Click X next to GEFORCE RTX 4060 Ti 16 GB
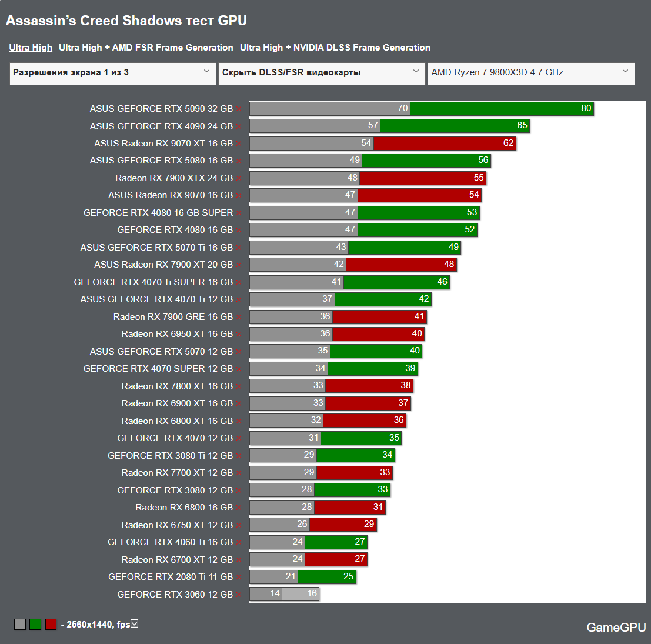This screenshot has height=644, width=651. pyautogui.click(x=239, y=542)
